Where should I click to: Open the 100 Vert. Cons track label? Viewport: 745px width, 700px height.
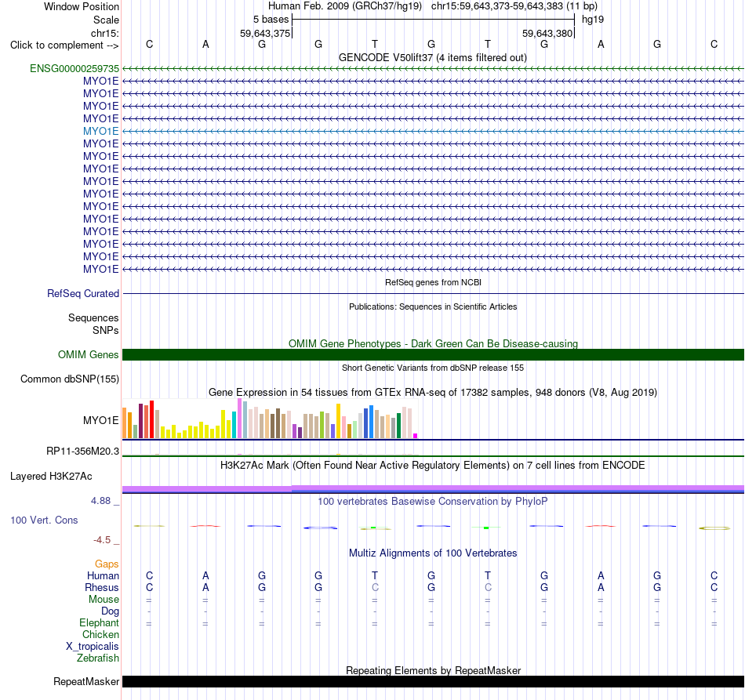point(44,520)
